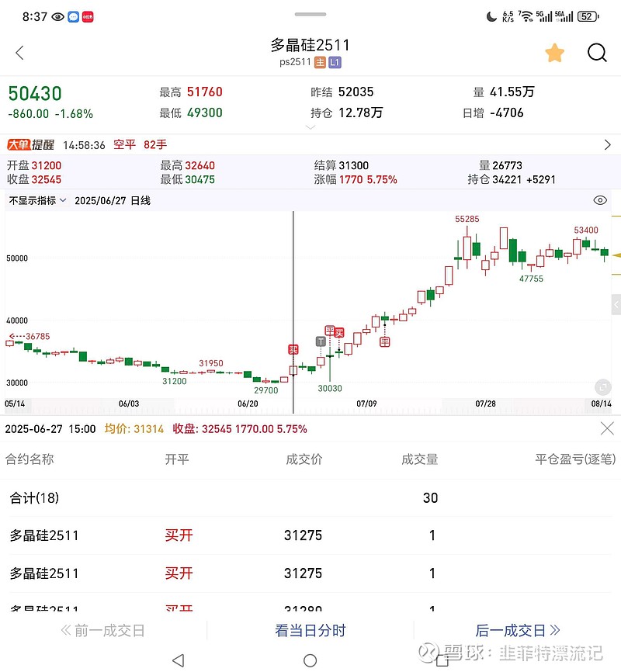This screenshot has width=621, height=672.
Task: Tap the purple L1 level badge
Action: pos(335,63)
